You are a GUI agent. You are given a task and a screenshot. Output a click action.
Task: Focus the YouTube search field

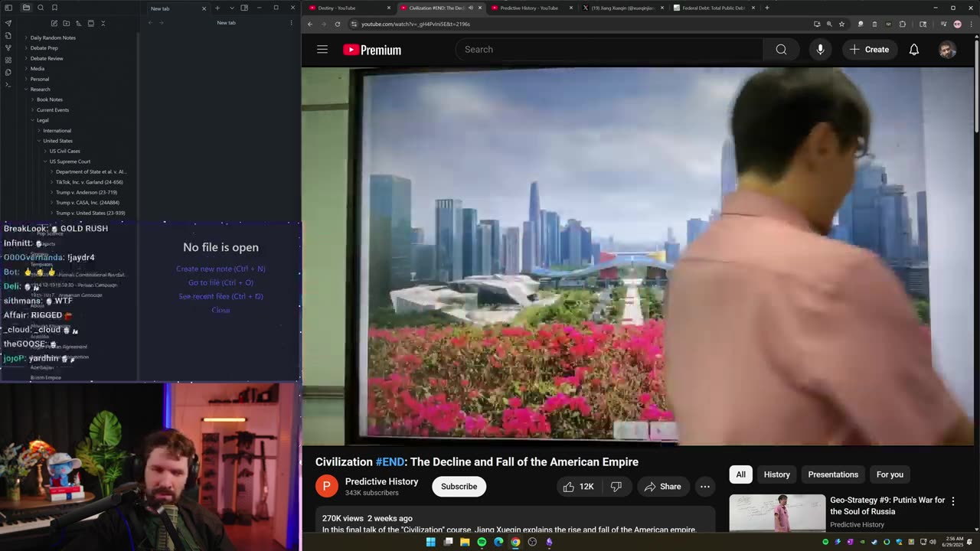pyautogui.click(x=609, y=50)
